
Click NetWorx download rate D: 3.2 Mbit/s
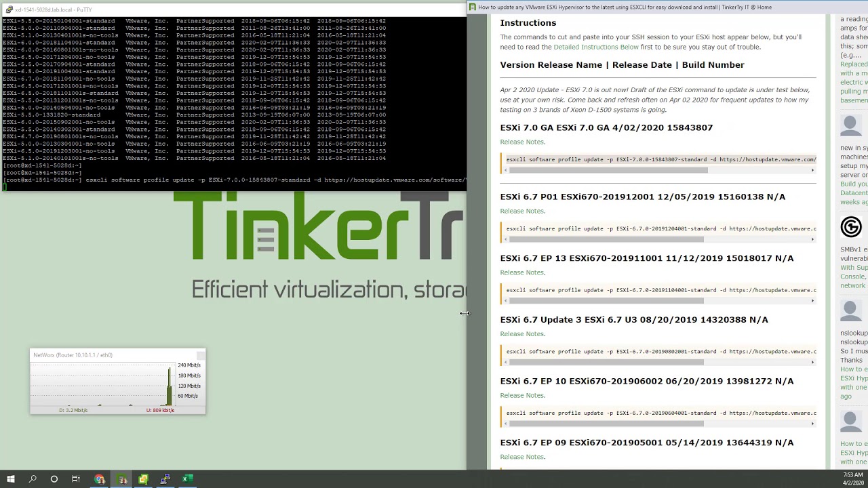(73, 410)
